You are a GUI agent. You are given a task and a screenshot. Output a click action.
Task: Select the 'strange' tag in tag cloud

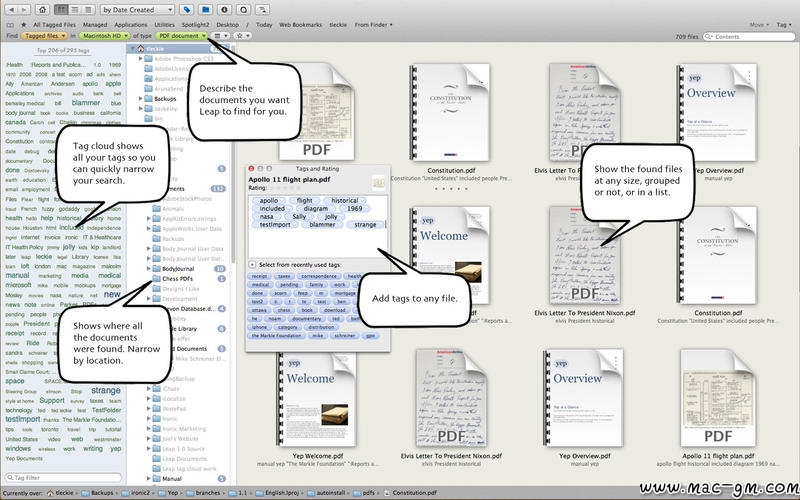click(x=106, y=390)
